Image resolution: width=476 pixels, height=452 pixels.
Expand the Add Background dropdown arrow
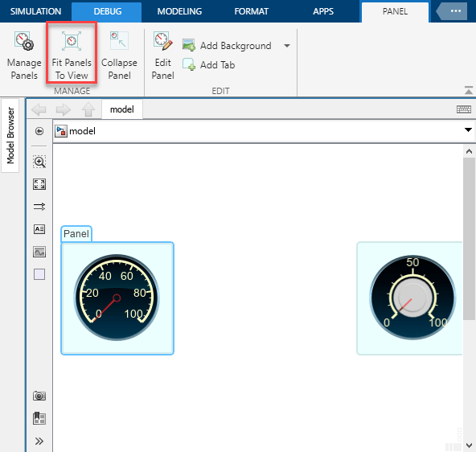coord(287,46)
